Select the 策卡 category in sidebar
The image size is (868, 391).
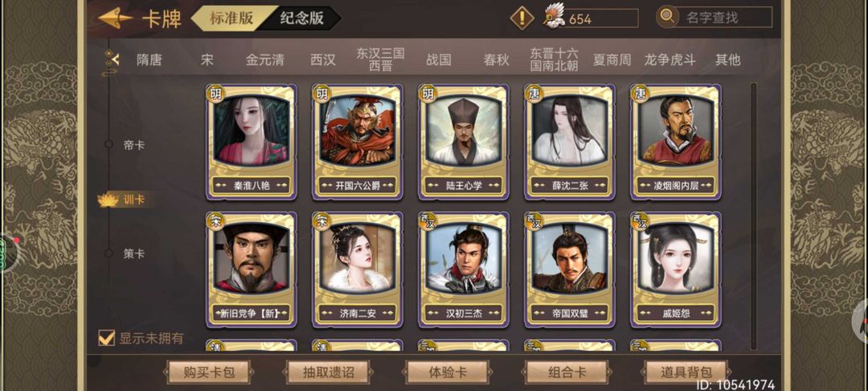tap(133, 253)
